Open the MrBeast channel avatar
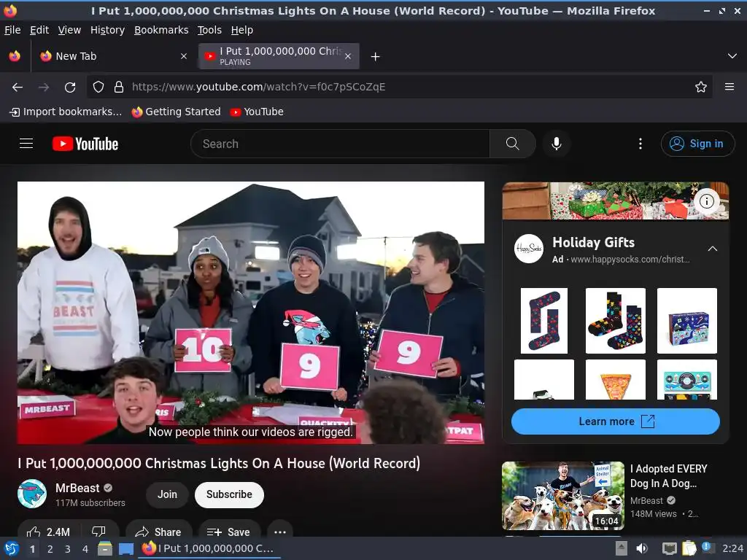 32,494
